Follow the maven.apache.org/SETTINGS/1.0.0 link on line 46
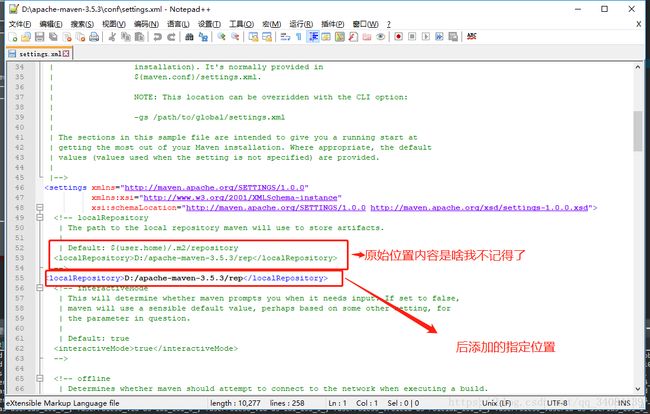 pos(214,188)
